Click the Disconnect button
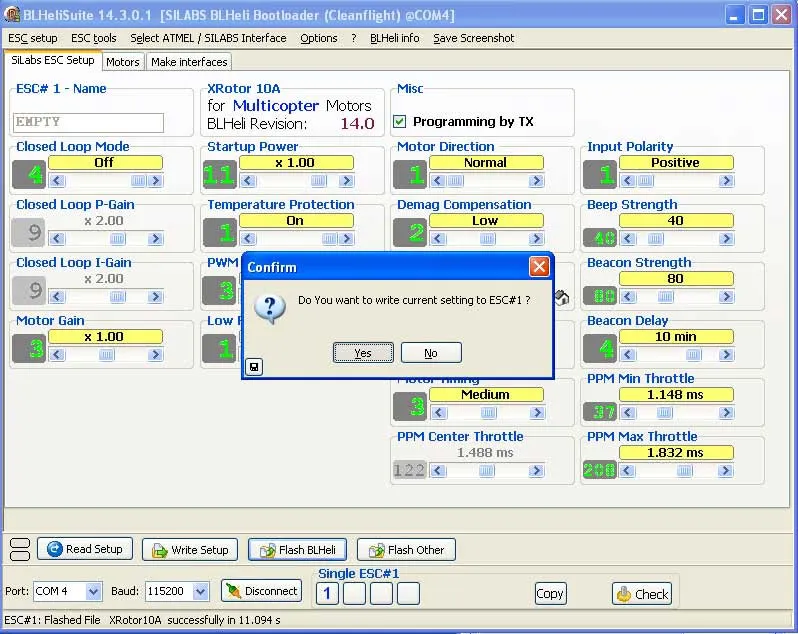Viewport: 798px width, 634px height. [261, 591]
